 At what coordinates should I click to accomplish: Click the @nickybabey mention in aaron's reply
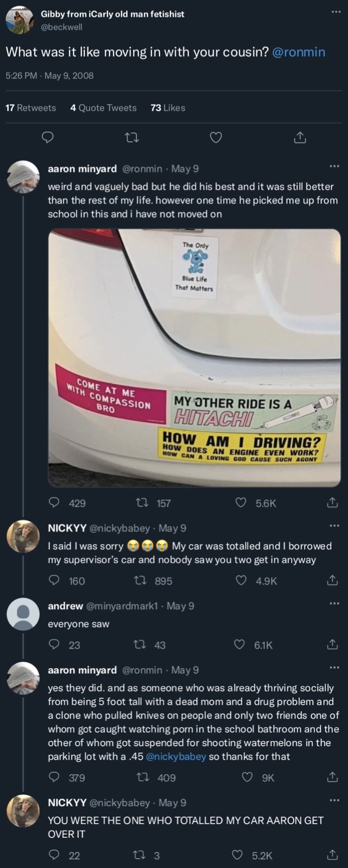coord(176,756)
